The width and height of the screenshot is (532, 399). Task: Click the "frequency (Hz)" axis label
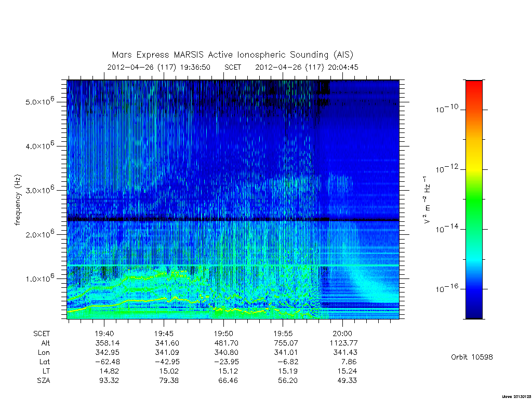(18, 200)
